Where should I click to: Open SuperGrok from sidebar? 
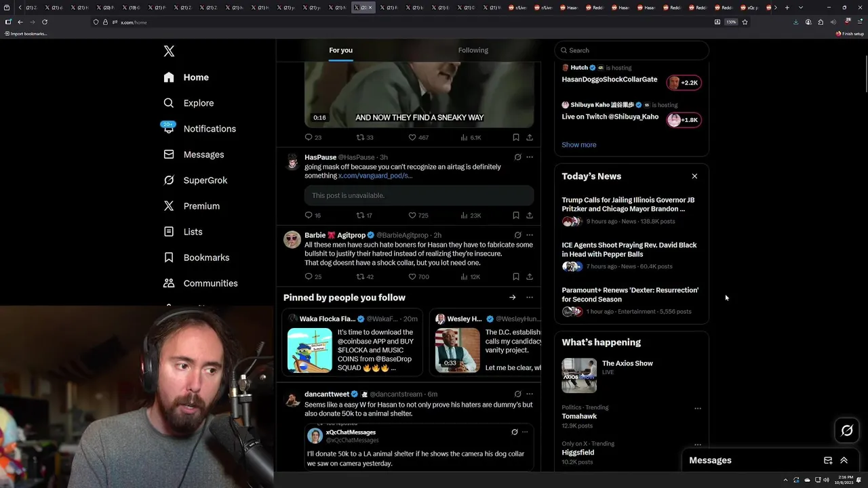[x=195, y=180]
